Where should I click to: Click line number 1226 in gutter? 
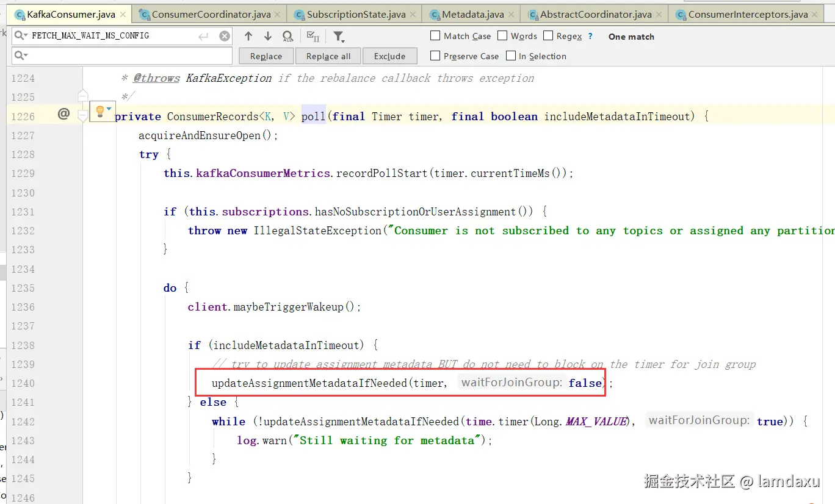click(23, 116)
